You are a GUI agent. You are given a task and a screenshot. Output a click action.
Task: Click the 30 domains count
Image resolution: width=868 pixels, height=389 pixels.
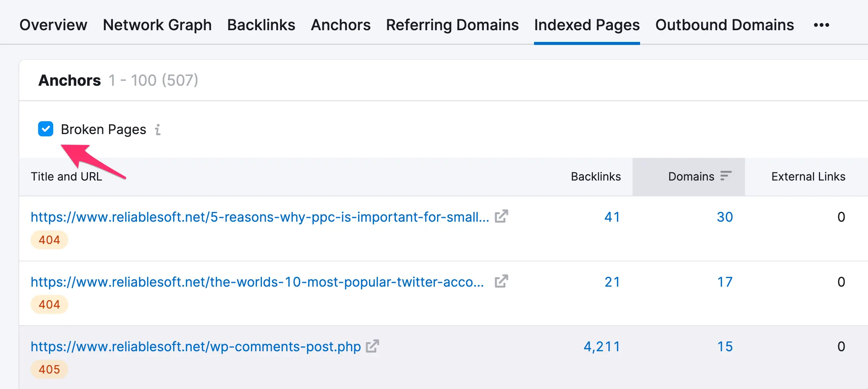(x=725, y=217)
